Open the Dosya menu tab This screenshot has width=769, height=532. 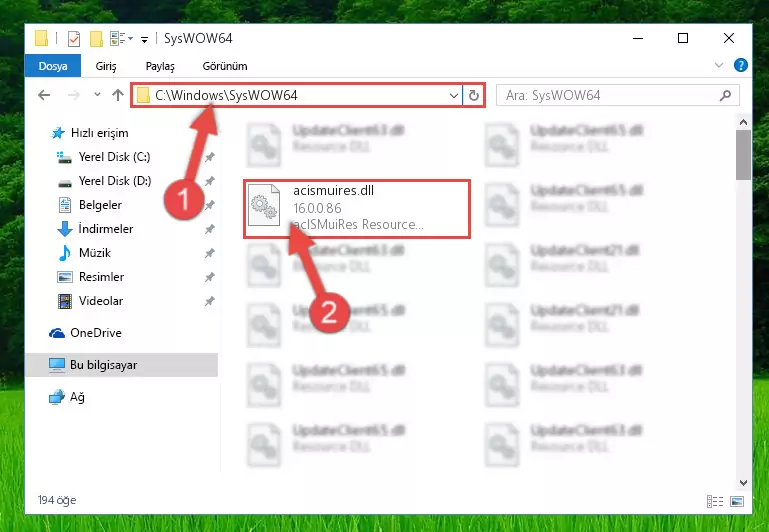[53, 66]
